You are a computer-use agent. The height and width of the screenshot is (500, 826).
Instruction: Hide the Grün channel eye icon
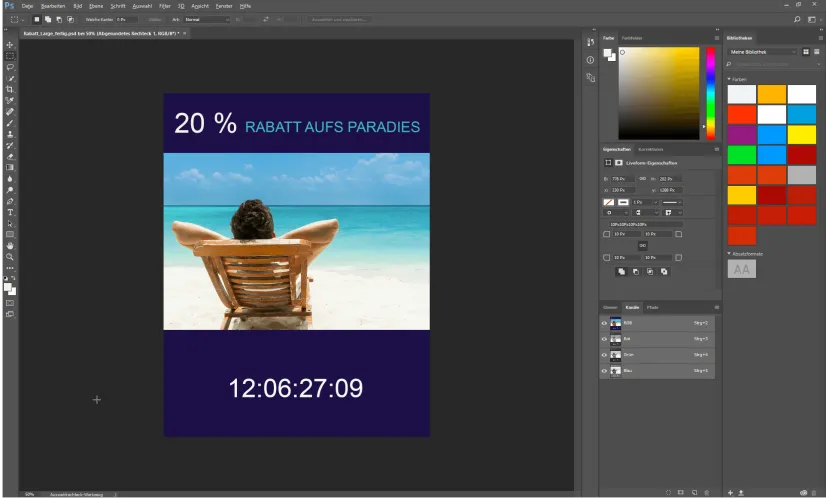(x=604, y=355)
